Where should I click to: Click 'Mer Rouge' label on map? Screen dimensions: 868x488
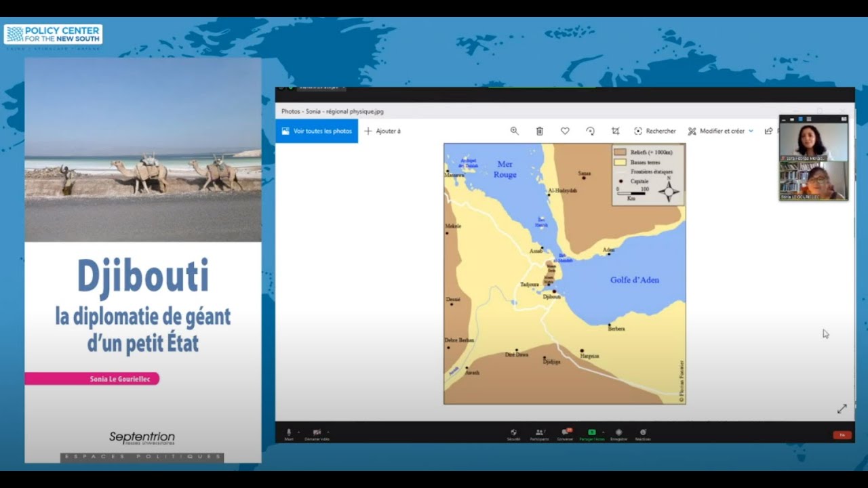click(505, 169)
